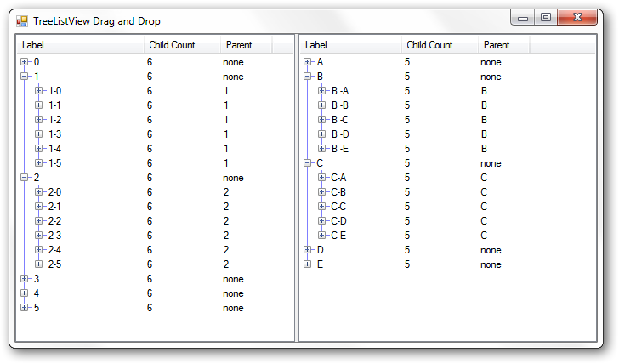Sort right list by Parent header

pos(503,45)
